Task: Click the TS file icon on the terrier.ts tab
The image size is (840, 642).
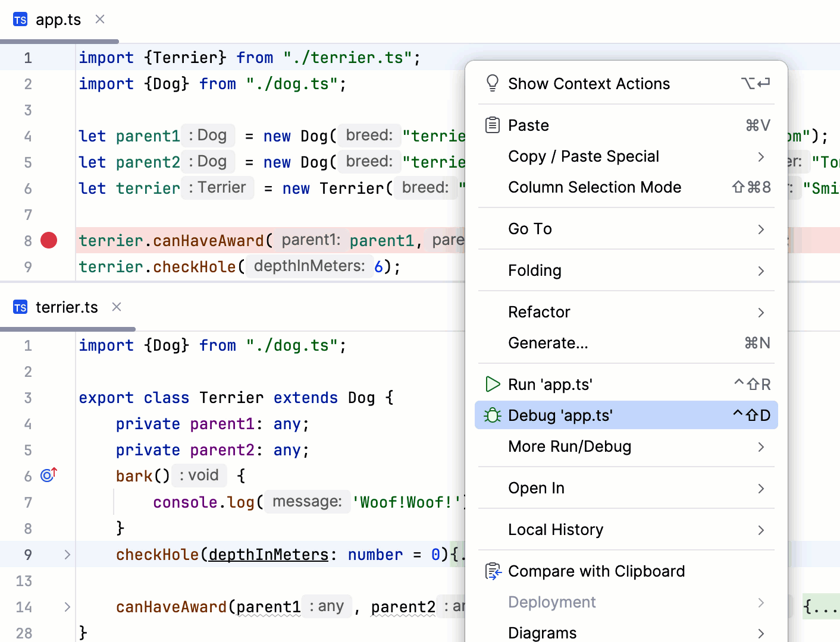Action: coord(20,307)
